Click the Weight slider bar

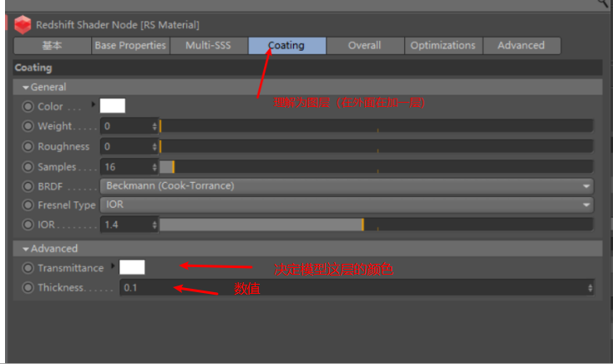point(377,126)
